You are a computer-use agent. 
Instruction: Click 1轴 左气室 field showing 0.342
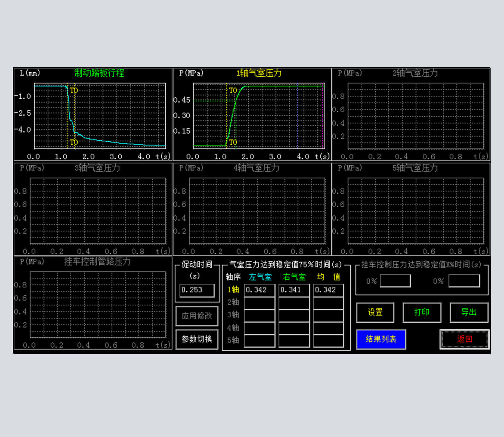[x=259, y=290]
